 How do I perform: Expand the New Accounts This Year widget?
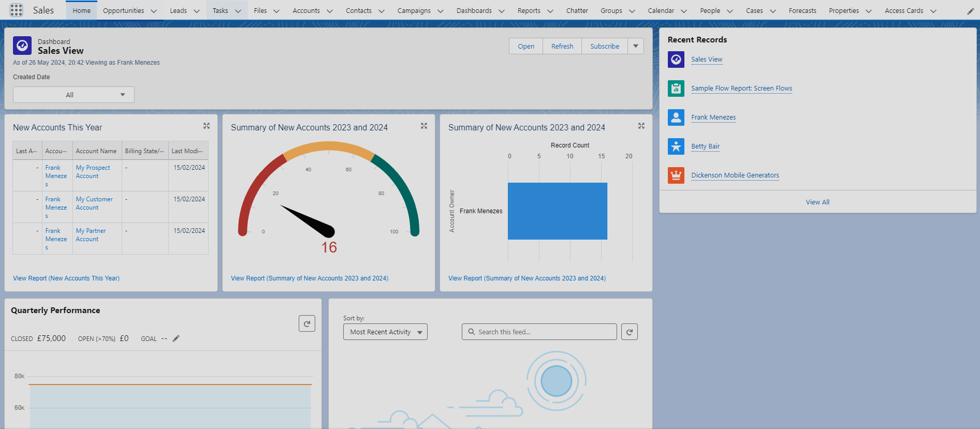point(207,126)
